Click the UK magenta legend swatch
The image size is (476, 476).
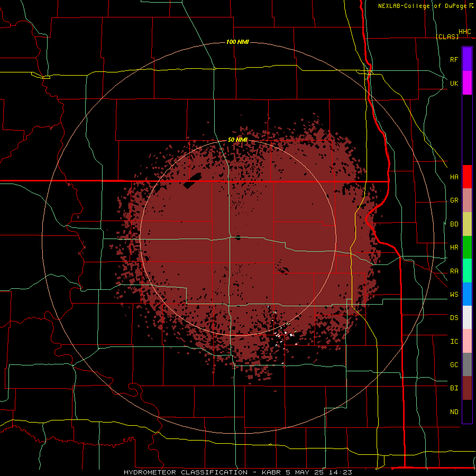tap(467, 83)
